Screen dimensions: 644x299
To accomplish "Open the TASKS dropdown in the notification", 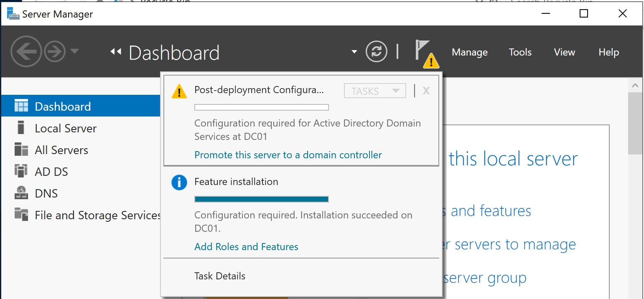I will pyautogui.click(x=374, y=90).
